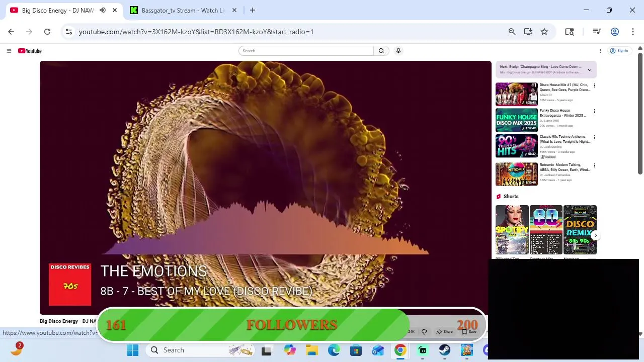
Task: Click the video player to pause
Action: point(266,187)
